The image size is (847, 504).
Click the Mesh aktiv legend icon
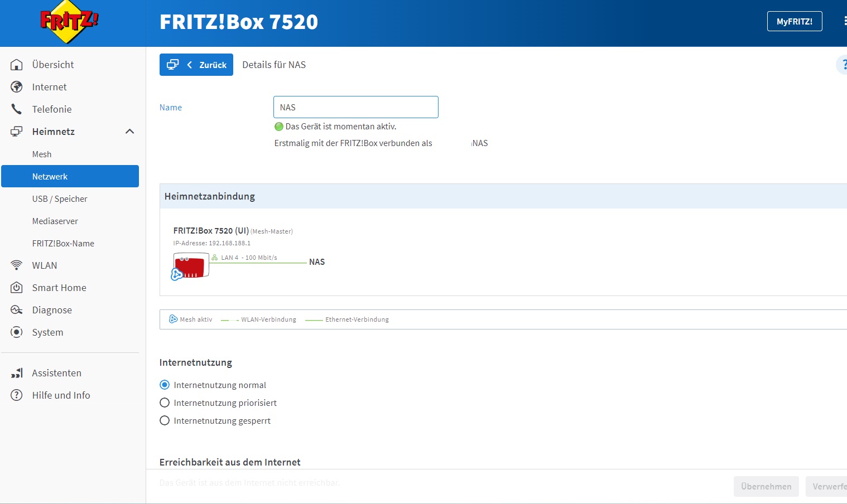(173, 319)
